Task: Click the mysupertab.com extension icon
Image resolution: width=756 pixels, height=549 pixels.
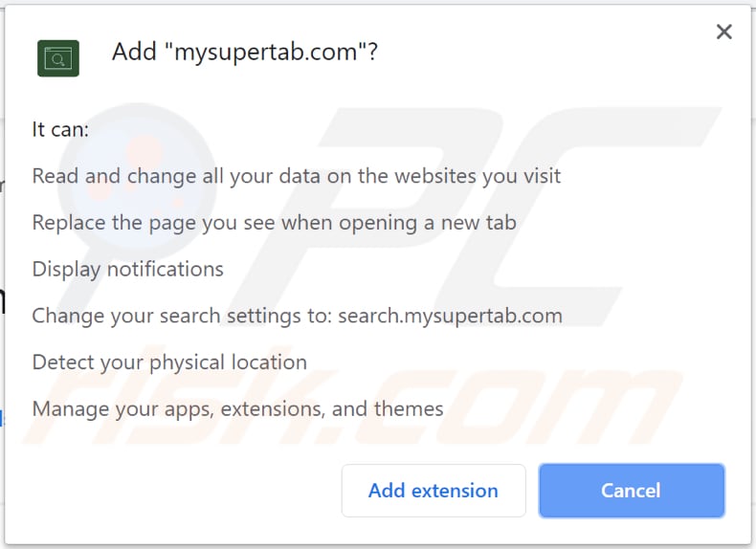Action: click(57, 58)
